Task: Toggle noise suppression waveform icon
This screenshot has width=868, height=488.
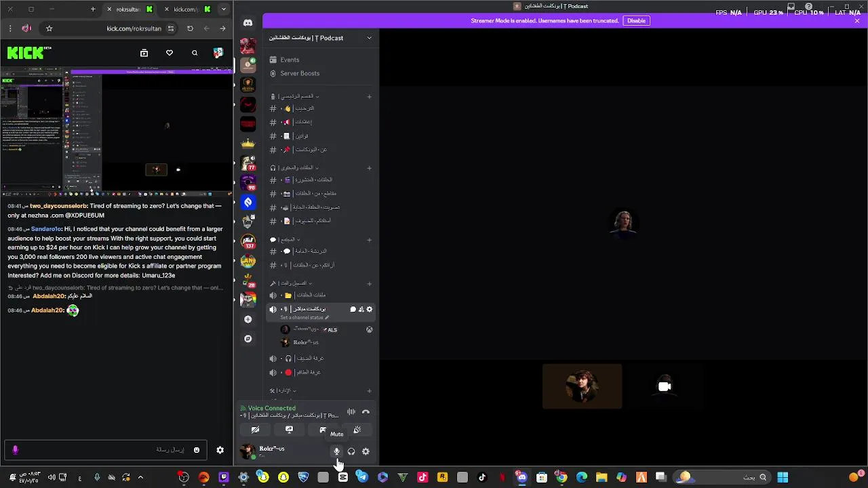Action: 351,411
